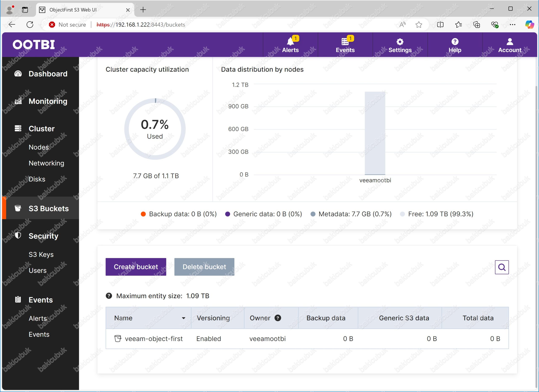The image size is (539, 392).
Task: Click the OOTBI logo
Action: pyautogui.click(x=34, y=44)
